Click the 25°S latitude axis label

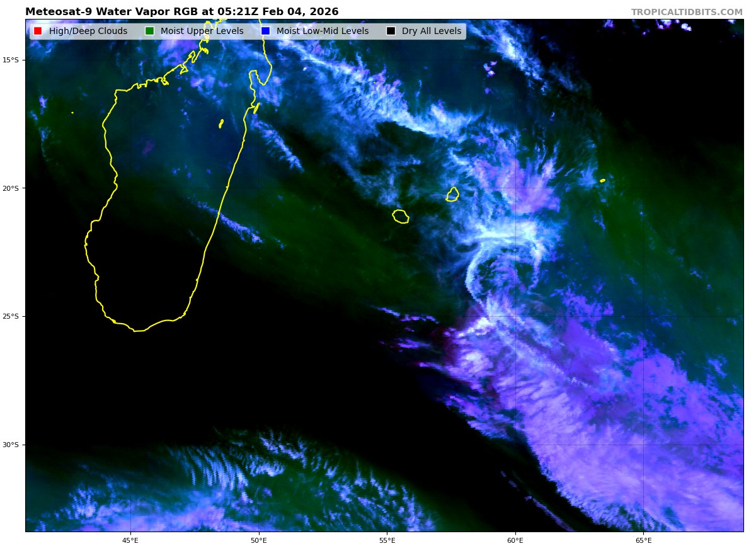point(11,317)
